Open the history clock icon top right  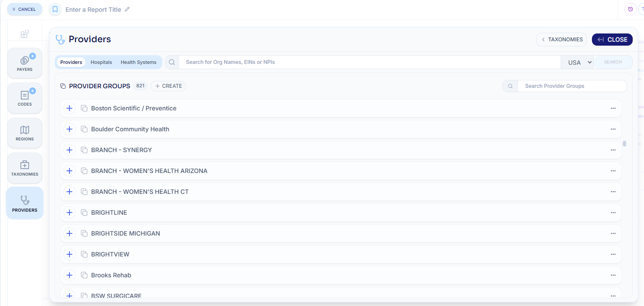click(631, 9)
